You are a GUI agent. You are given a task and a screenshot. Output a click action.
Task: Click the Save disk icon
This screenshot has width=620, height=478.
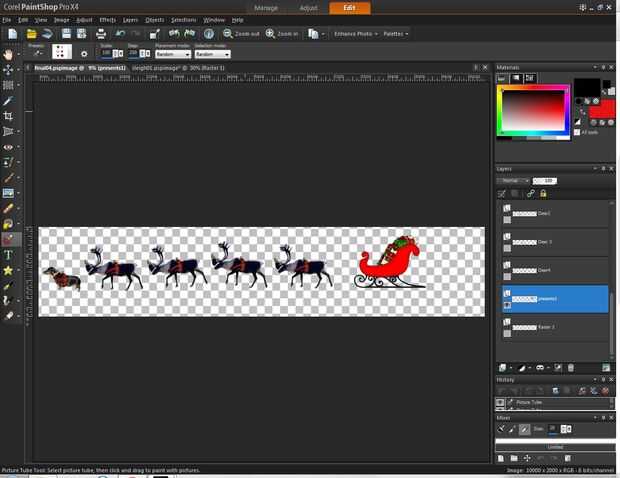point(66,34)
